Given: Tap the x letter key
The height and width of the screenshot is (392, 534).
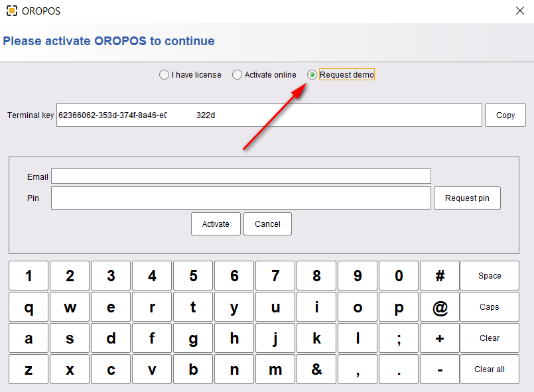Looking at the screenshot, I should [x=70, y=369].
